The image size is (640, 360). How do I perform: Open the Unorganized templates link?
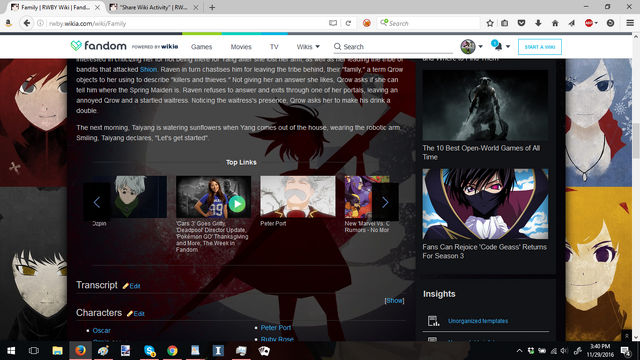click(x=478, y=321)
